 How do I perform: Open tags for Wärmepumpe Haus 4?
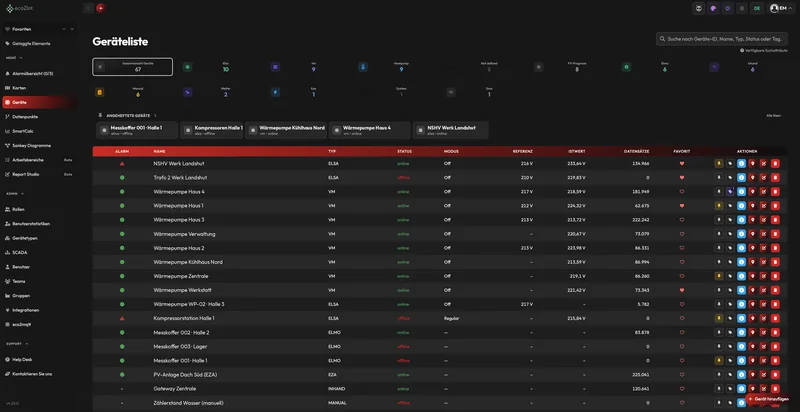pos(730,192)
